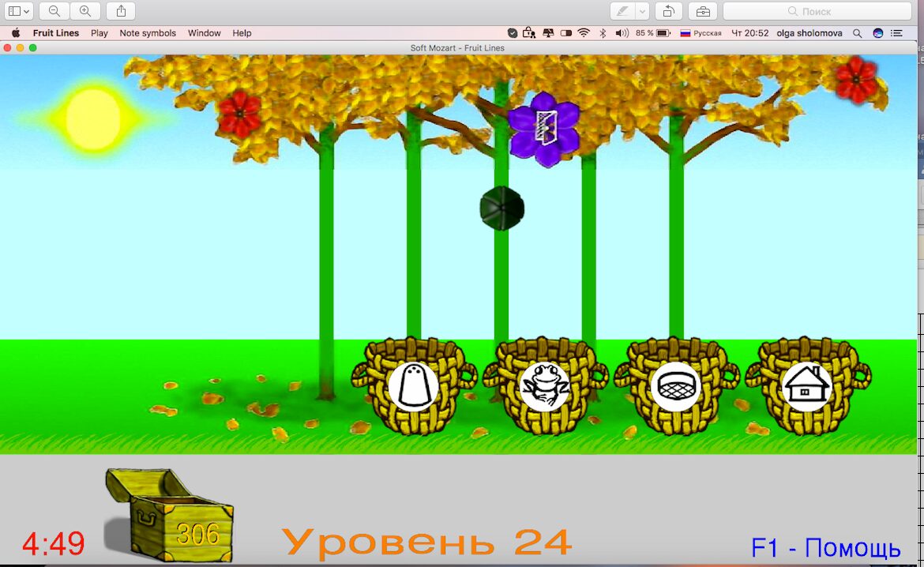Viewport: 924px width, 567px height.
Task: Open the treasure chest showing 306
Action: (x=169, y=515)
